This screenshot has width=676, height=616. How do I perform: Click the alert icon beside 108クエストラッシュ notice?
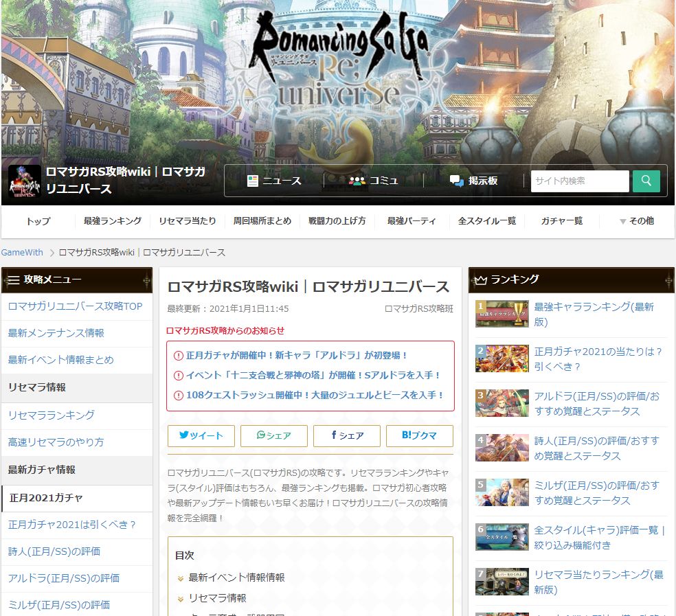[179, 396]
